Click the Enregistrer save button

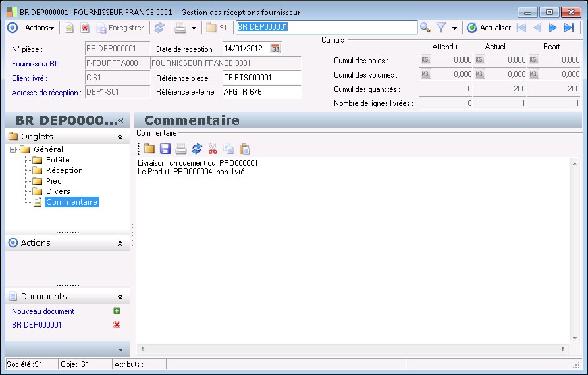120,28
